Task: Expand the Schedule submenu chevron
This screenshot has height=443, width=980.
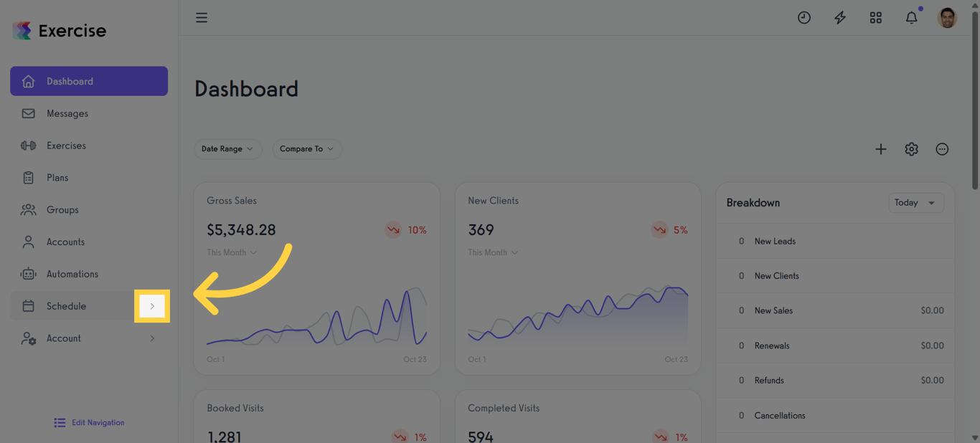Action: 152,306
